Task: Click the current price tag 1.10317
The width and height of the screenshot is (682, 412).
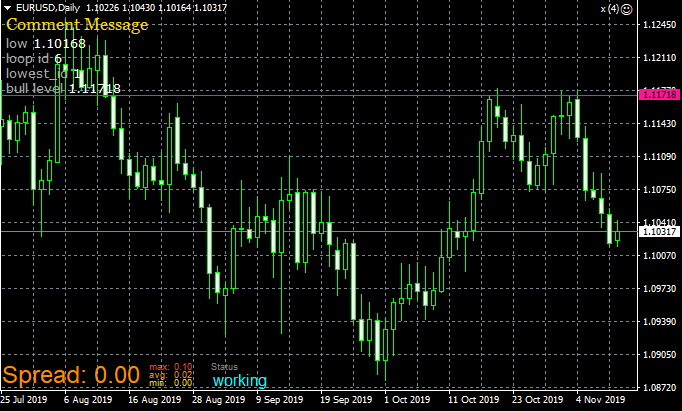Action: 659,232
